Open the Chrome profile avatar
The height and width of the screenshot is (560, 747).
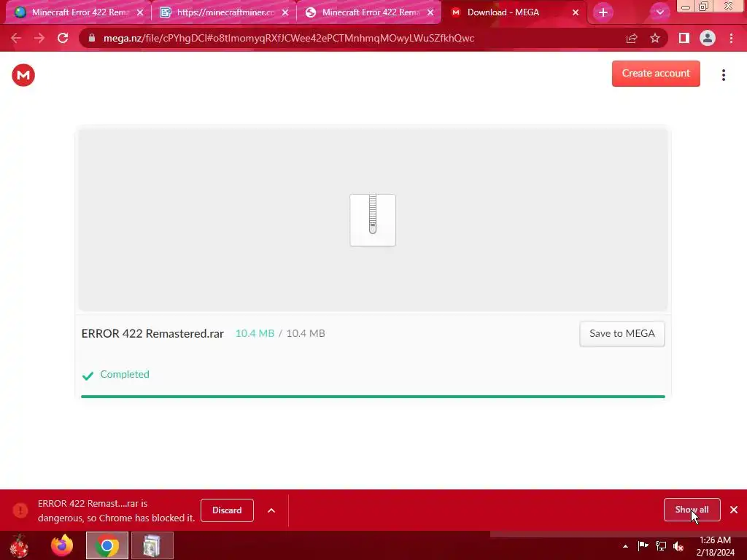[x=708, y=38]
